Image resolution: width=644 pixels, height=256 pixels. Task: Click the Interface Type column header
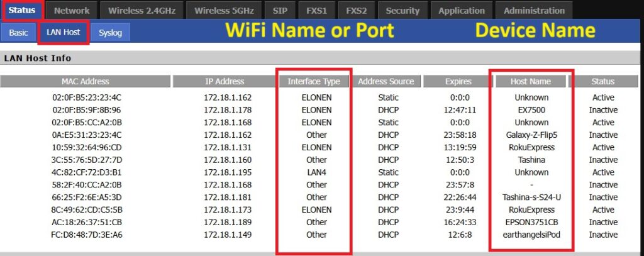tap(314, 81)
